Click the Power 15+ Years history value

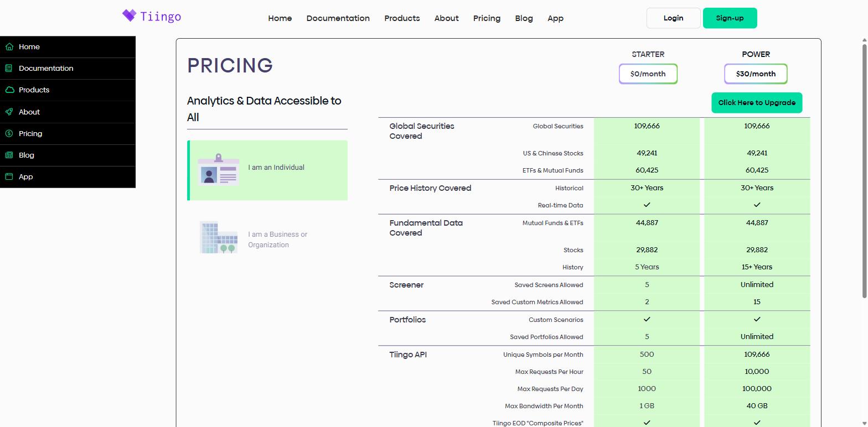click(757, 267)
